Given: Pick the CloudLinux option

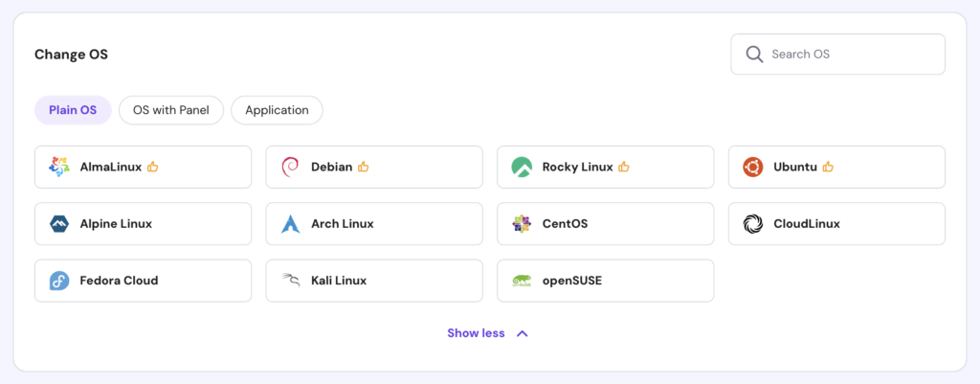Looking at the screenshot, I should pyautogui.click(x=836, y=224).
